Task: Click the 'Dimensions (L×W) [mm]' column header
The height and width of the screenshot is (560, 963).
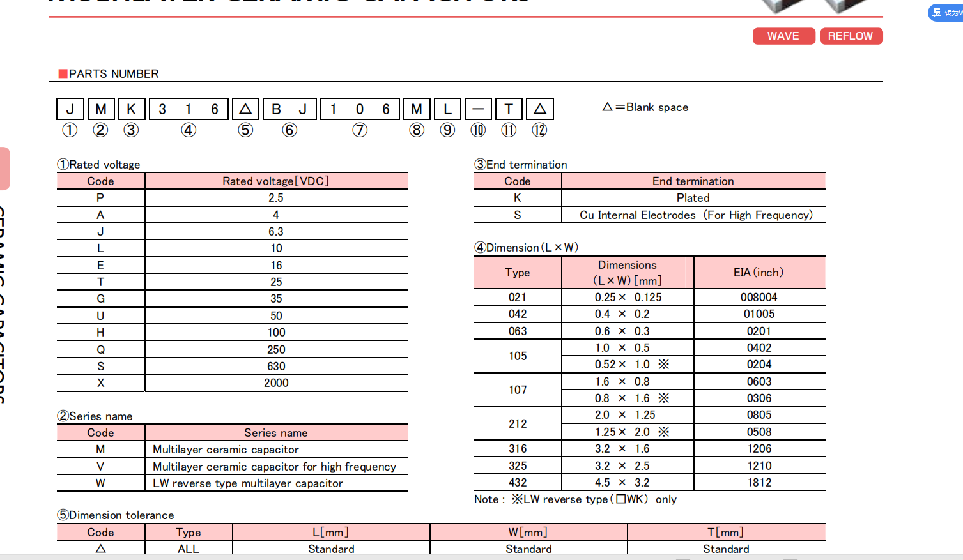Action: point(628,273)
